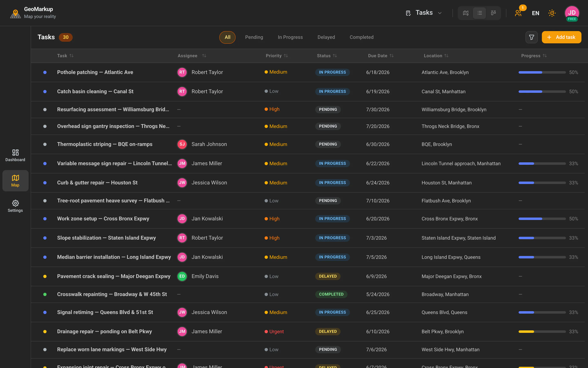Click DELAYED badge on Pavement crack sealing
The height and width of the screenshot is (368, 588).
point(328,276)
